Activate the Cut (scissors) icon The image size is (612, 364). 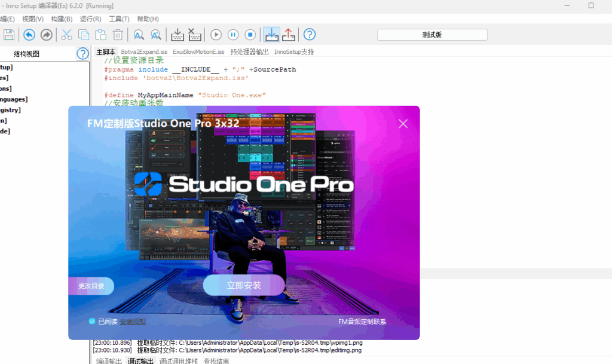click(x=66, y=34)
